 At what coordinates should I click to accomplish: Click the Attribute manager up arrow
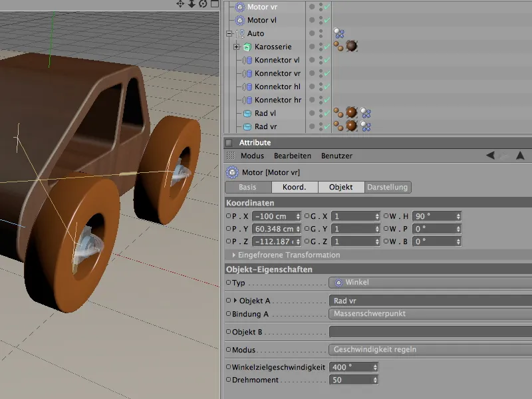(520, 156)
